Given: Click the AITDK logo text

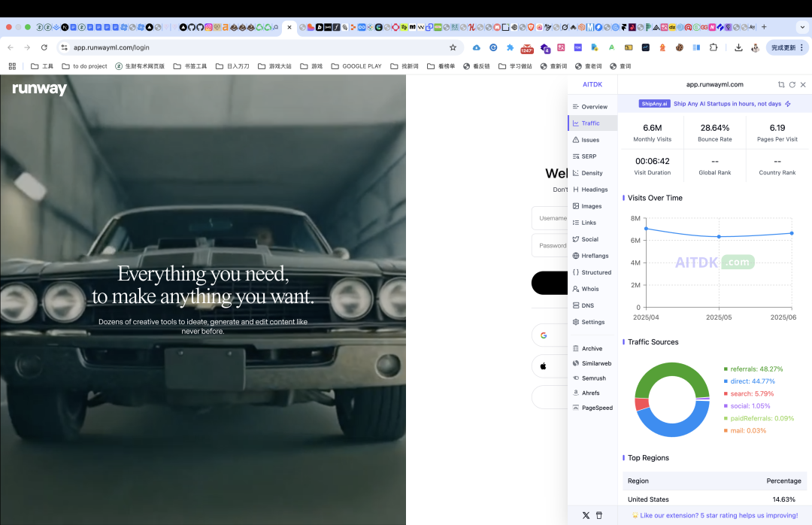Looking at the screenshot, I should (592, 84).
